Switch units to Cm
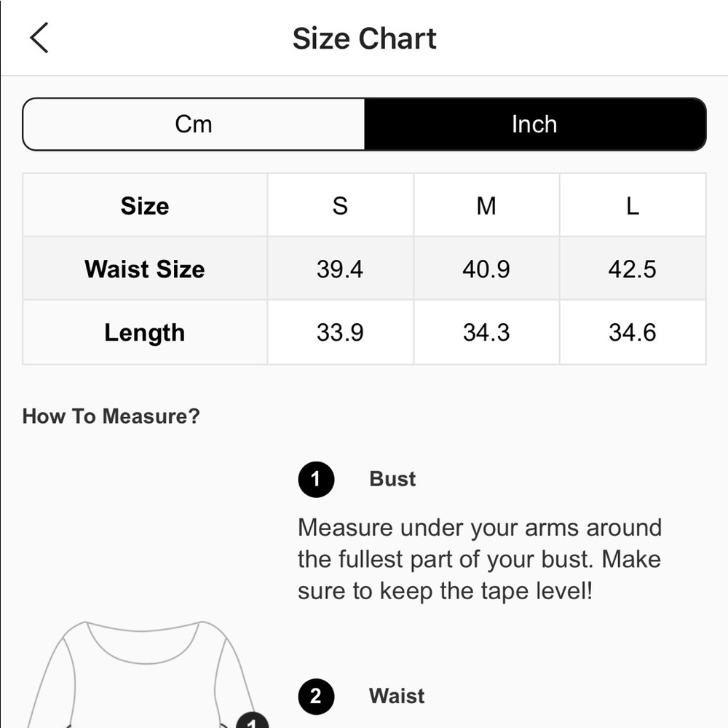This screenshot has width=728, height=728. point(194,124)
